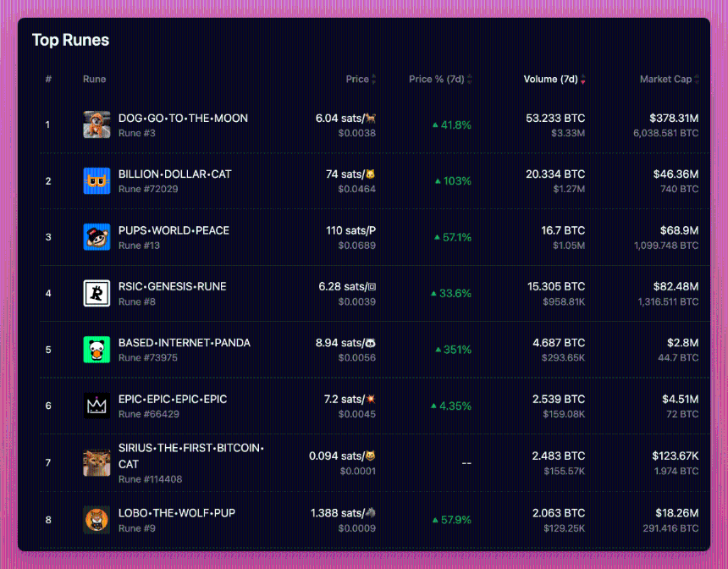This screenshot has height=569, width=728.
Task: Sort by Market Cap column header
Action: 669,79
